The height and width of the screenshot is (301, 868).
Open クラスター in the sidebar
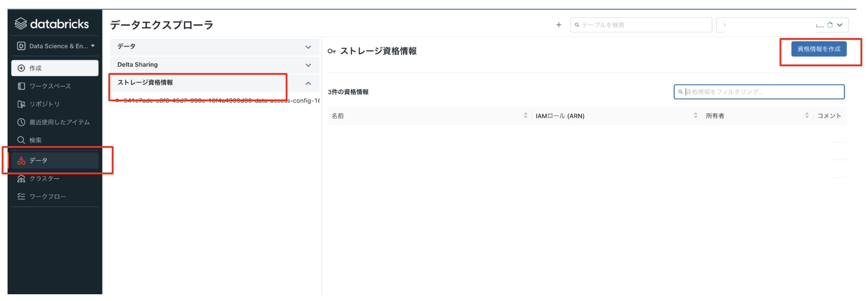point(55,179)
